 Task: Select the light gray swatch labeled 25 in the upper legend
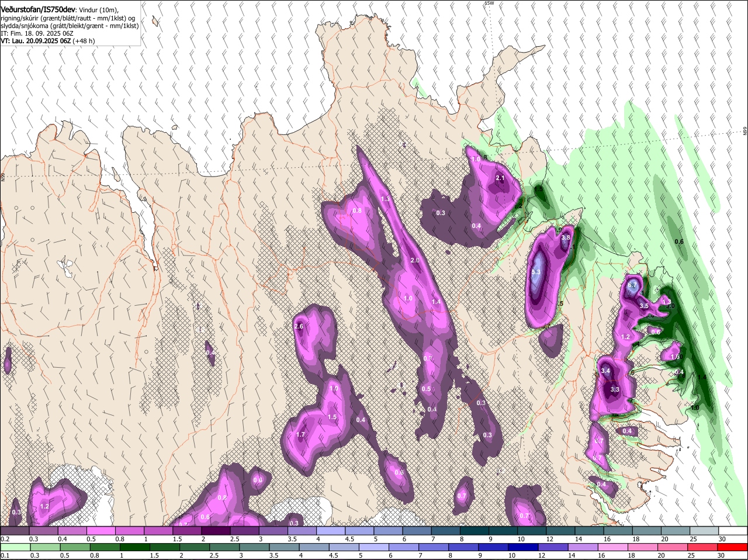(x=705, y=531)
